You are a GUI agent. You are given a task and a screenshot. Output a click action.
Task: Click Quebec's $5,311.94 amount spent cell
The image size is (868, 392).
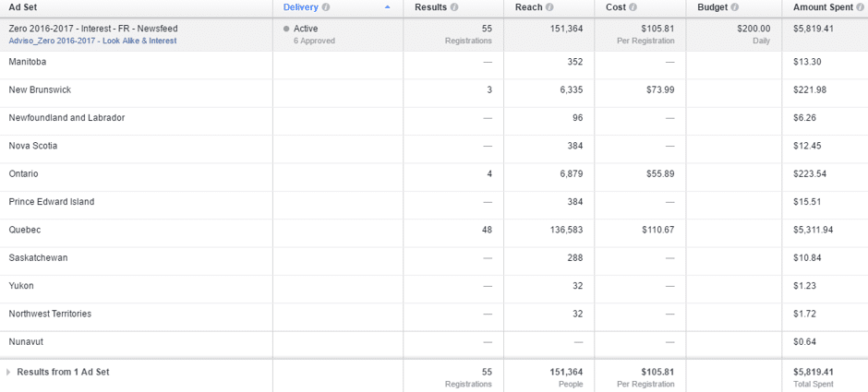813,230
